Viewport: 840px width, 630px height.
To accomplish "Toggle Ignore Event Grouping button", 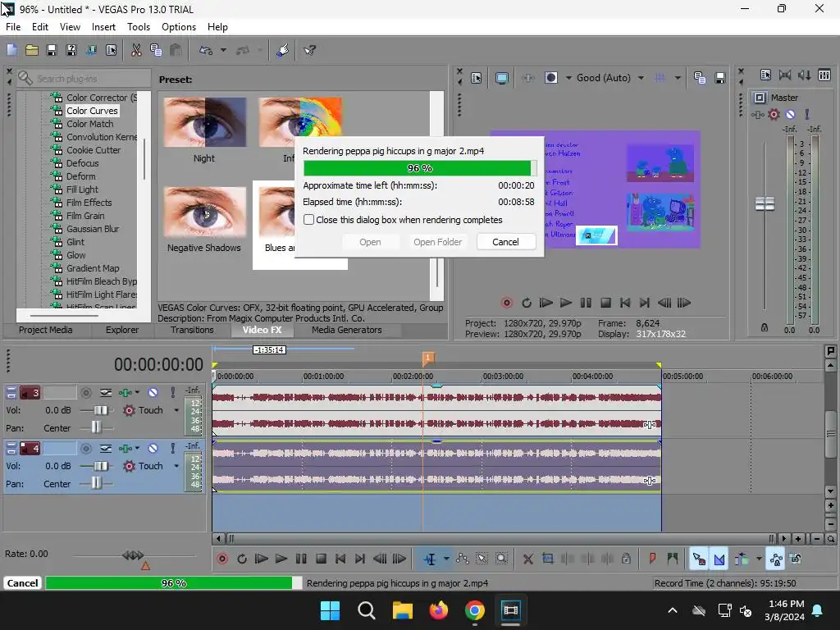I will point(796,559).
